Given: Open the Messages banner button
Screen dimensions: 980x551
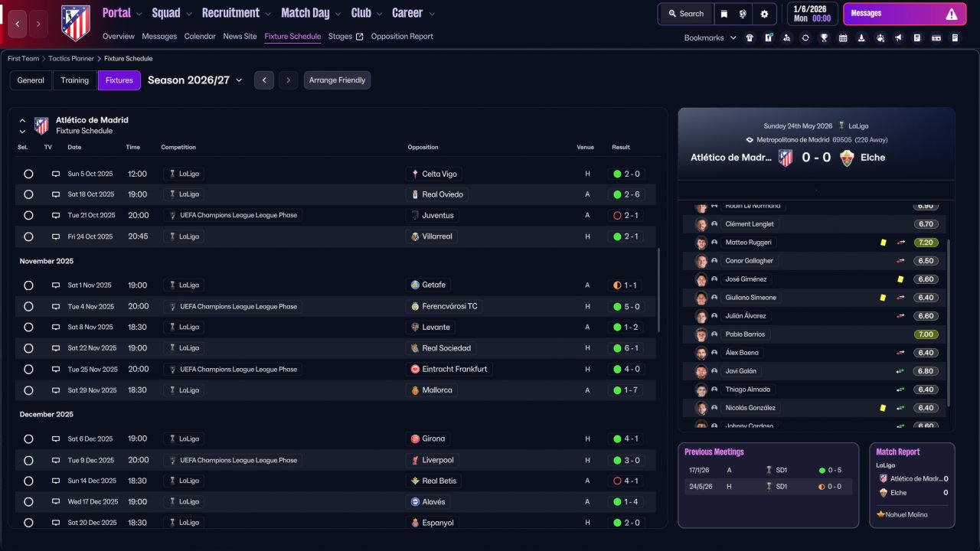Looking at the screenshot, I should 904,14.
